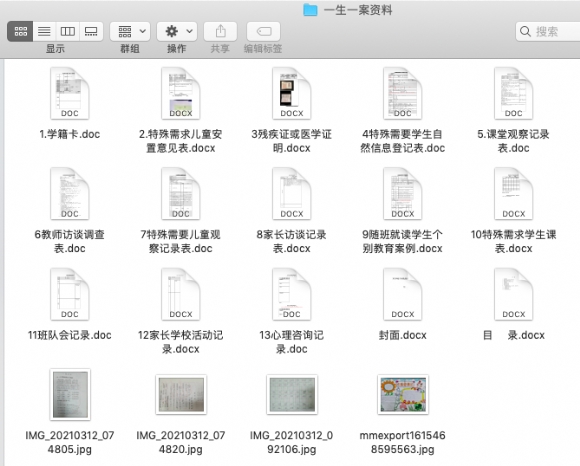Click the 一生一案资料 folder title icon
The width and height of the screenshot is (580, 466).
click(x=310, y=10)
